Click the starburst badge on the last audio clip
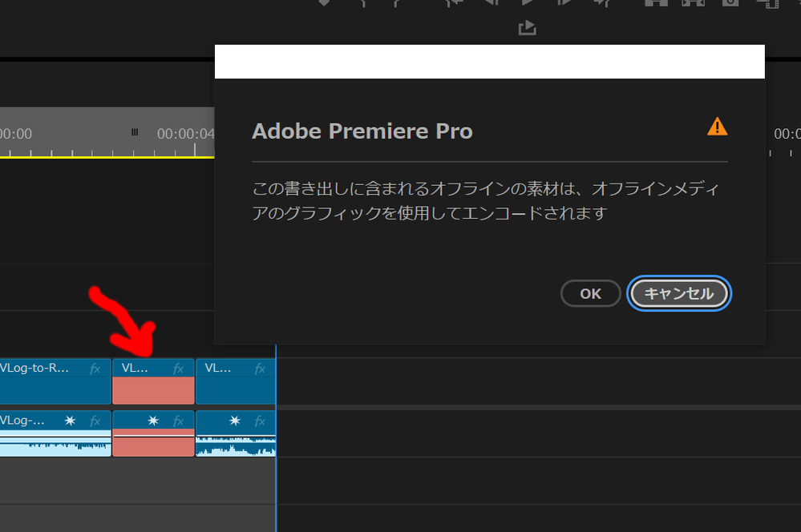The height and width of the screenshot is (532, 801). [x=234, y=421]
